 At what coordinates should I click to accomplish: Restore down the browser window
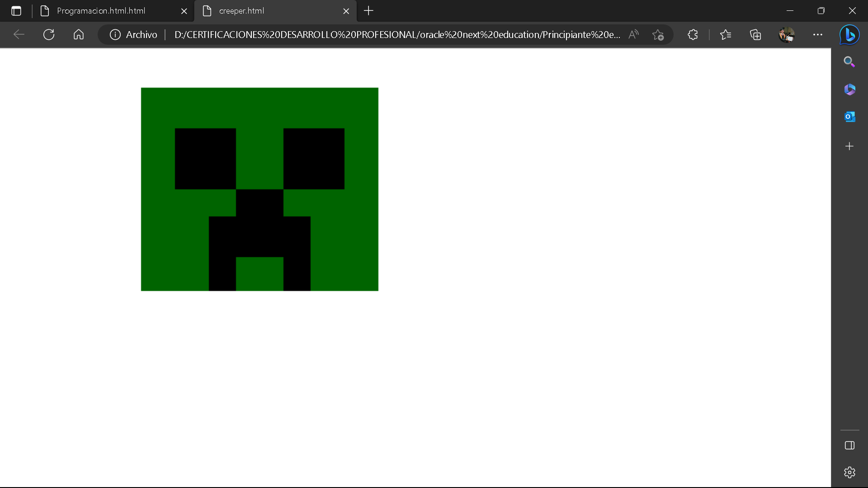pos(821,11)
